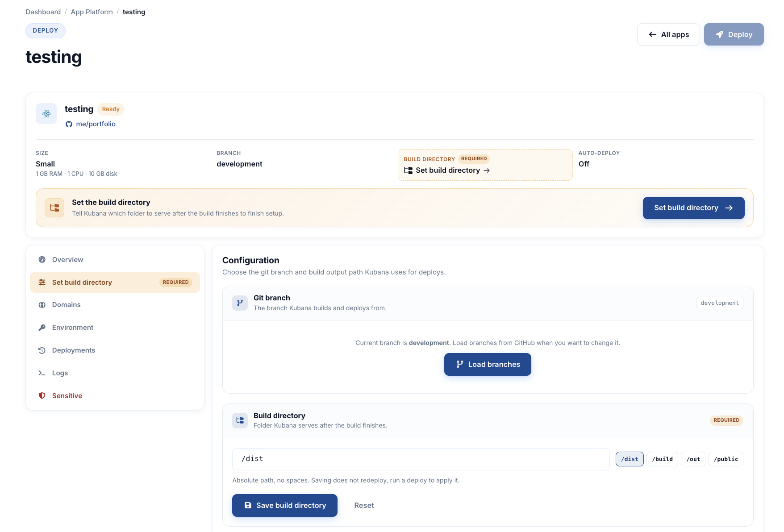Click the folder tree icon in the orange banner

[x=54, y=208]
